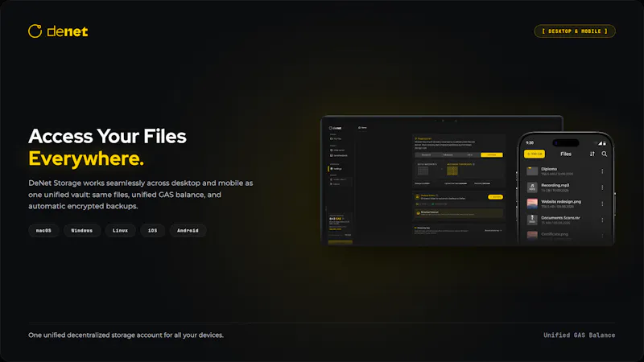The image size is (644, 362).
Task: Select the Windows platform tag
Action: tap(82, 231)
